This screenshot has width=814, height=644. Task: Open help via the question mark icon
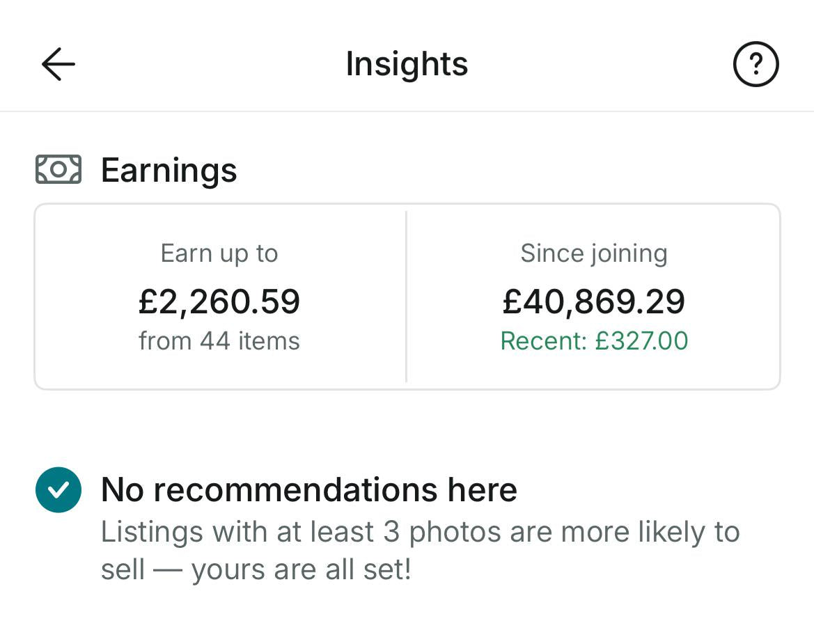[756, 65]
